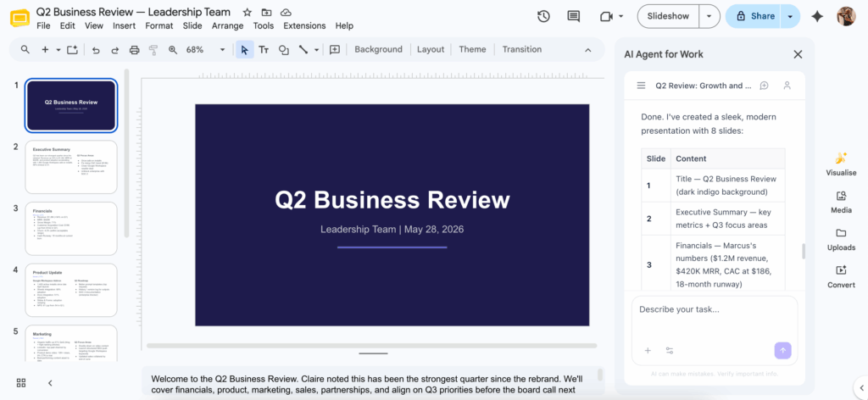Redo the last action
This screenshot has width=868, height=400.
pos(115,50)
